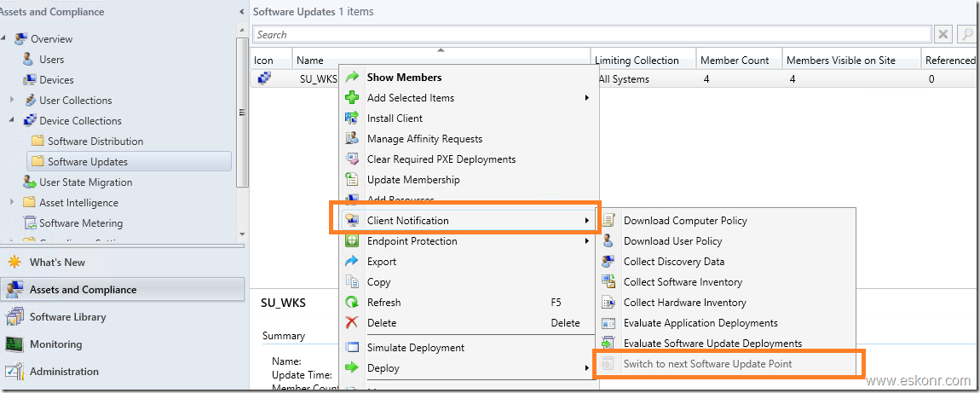
Task: Click the SU_WKS collection row icon
Action: point(264,79)
